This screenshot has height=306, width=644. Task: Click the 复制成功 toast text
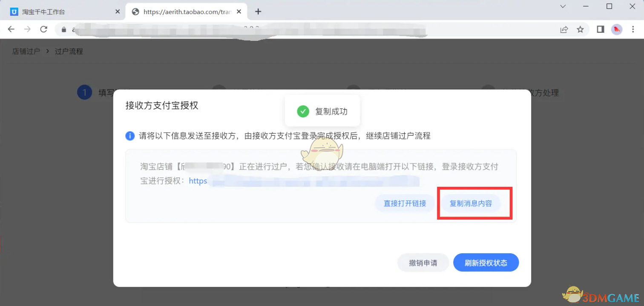pyautogui.click(x=331, y=112)
